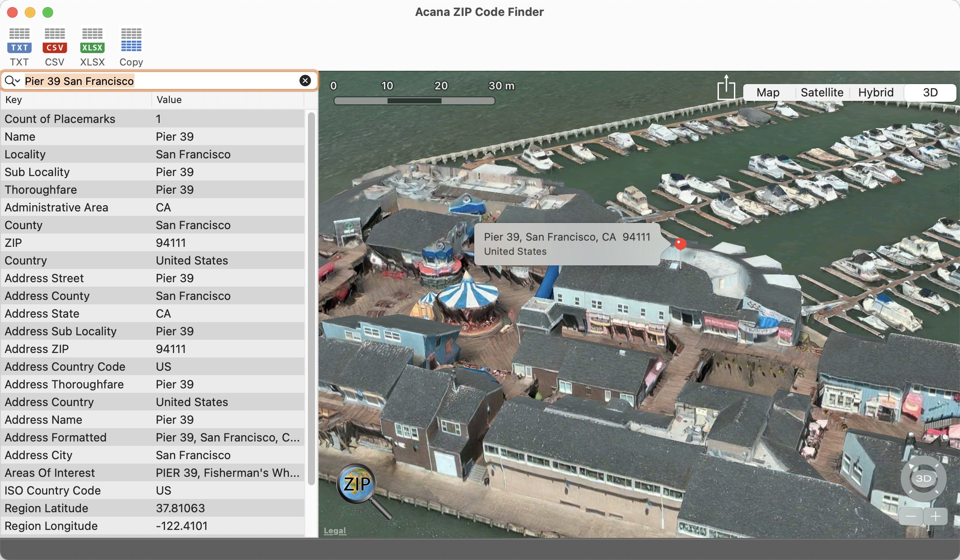Viewport: 960px width, 560px height.
Task: Click the Pier 39 address callout
Action: (567, 244)
